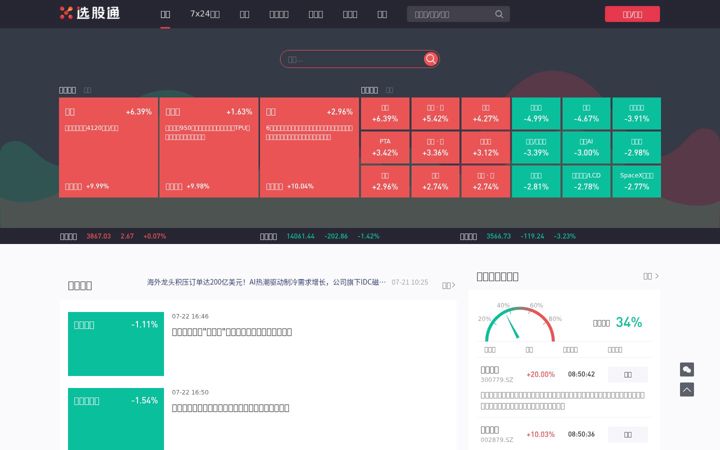Image resolution: width=720 pixels, height=450 pixels.
Task: Open the green thumbnail showing -1.11%
Action: pos(116,344)
